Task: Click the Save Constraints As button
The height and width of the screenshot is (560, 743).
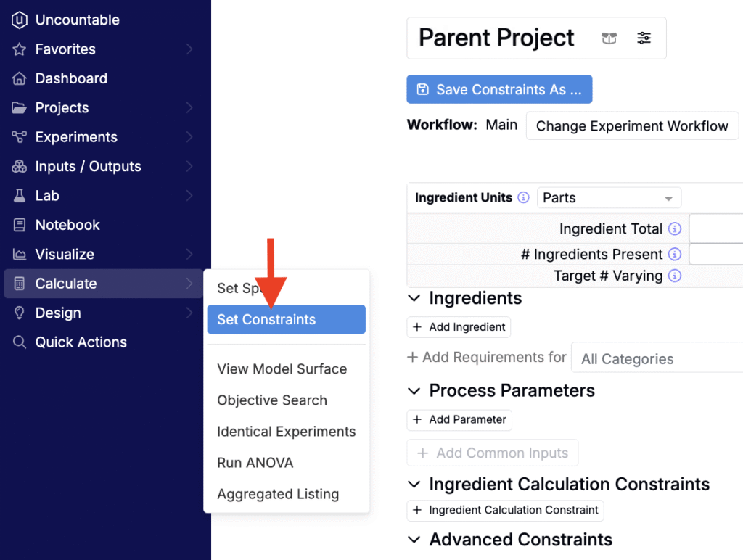Action: point(499,90)
